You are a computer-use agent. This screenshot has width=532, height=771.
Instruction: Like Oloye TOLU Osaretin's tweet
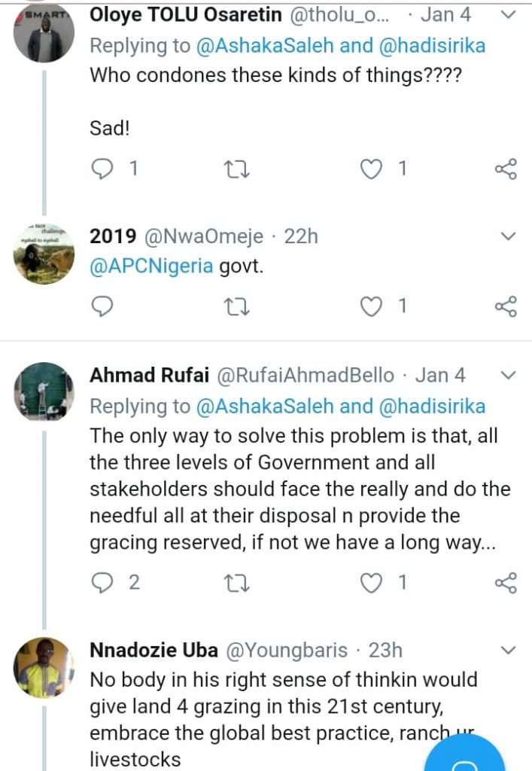pyautogui.click(x=372, y=169)
